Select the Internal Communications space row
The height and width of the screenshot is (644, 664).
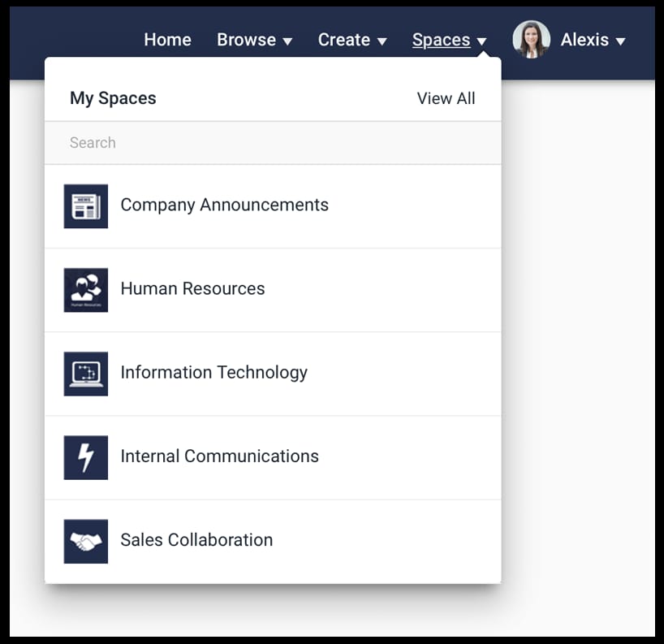coord(219,456)
